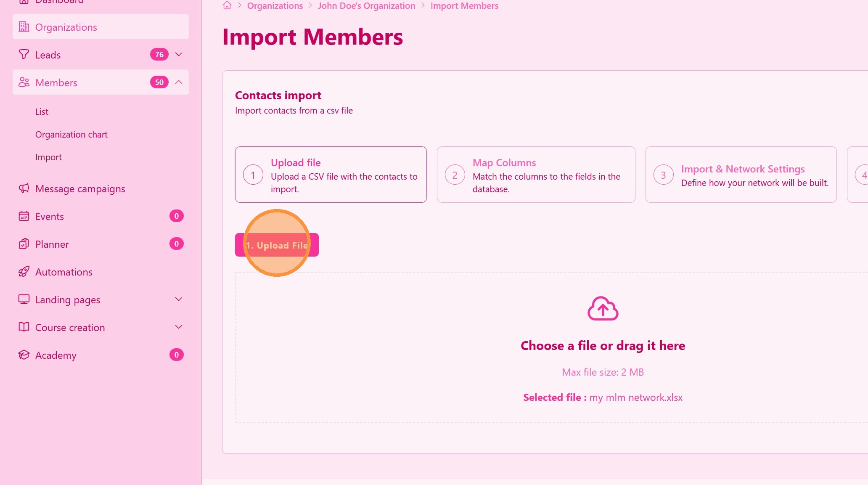Select the Import submenu item
This screenshot has width=868, height=485.
point(48,157)
